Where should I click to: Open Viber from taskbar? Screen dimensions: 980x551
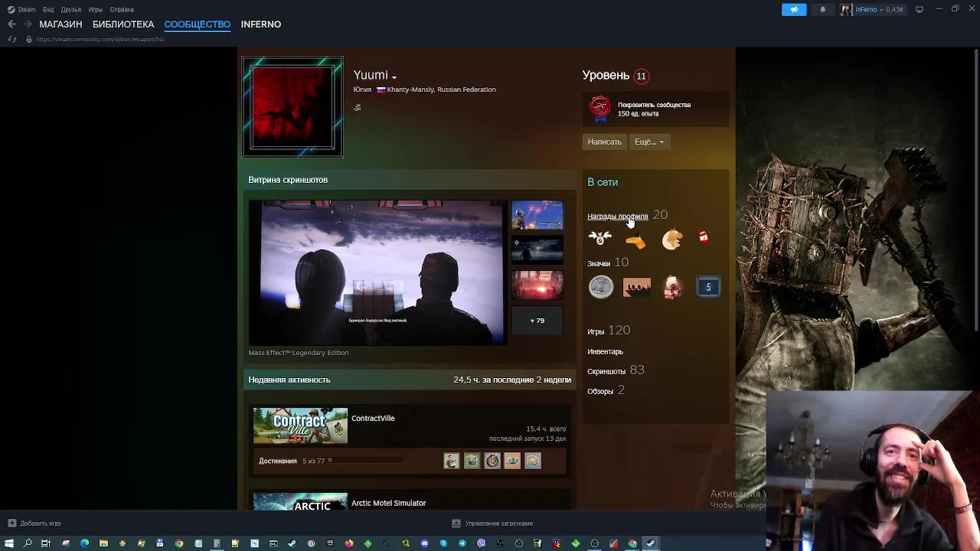[x=481, y=543]
